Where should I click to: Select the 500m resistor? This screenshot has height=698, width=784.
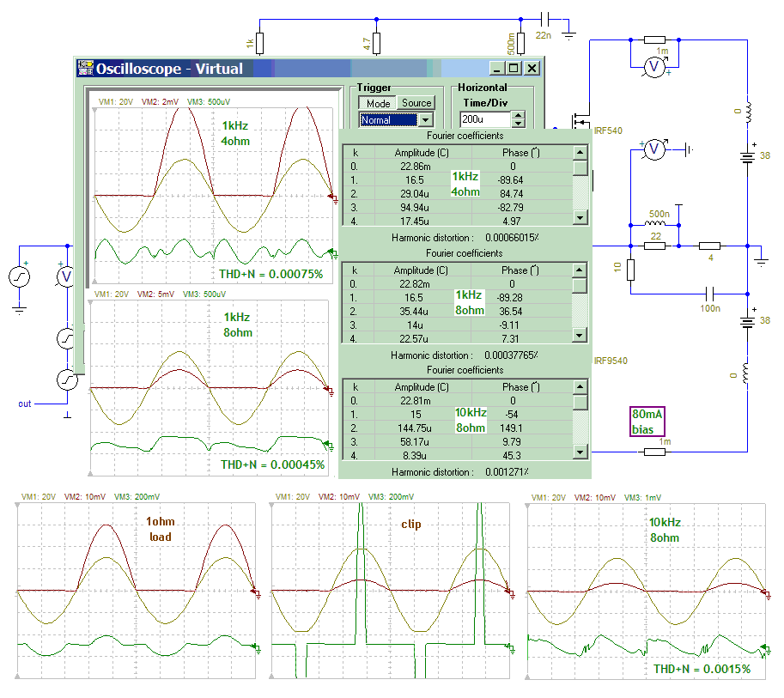tap(520, 44)
